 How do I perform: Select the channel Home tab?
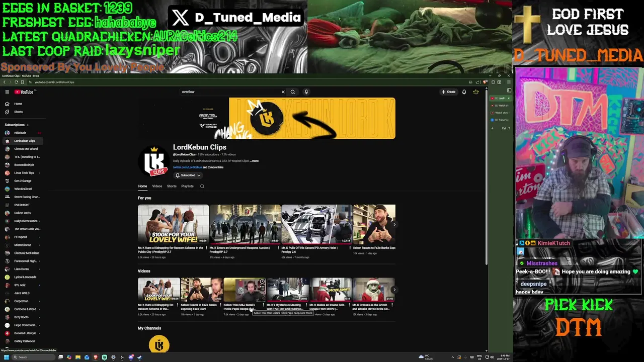tap(142, 186)
